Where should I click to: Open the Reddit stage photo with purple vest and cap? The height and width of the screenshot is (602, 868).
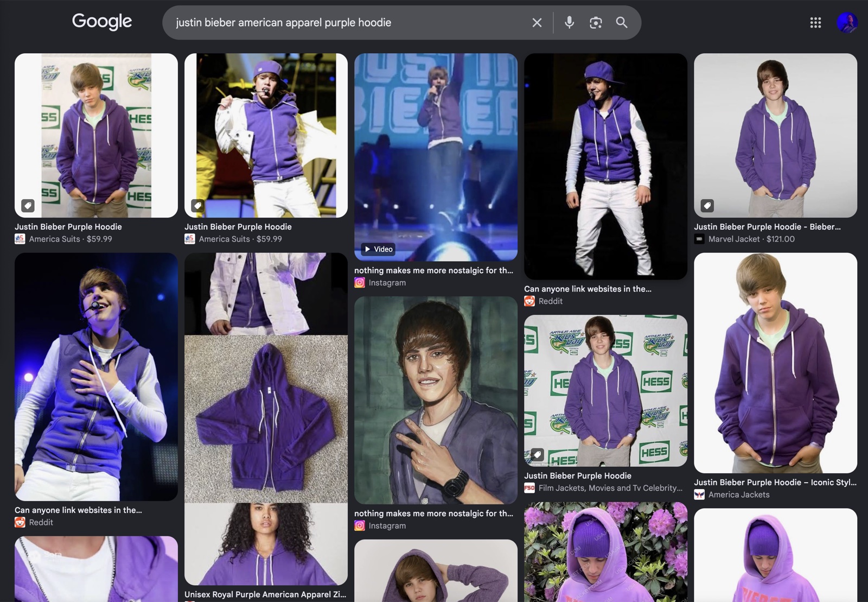point(605,166)
